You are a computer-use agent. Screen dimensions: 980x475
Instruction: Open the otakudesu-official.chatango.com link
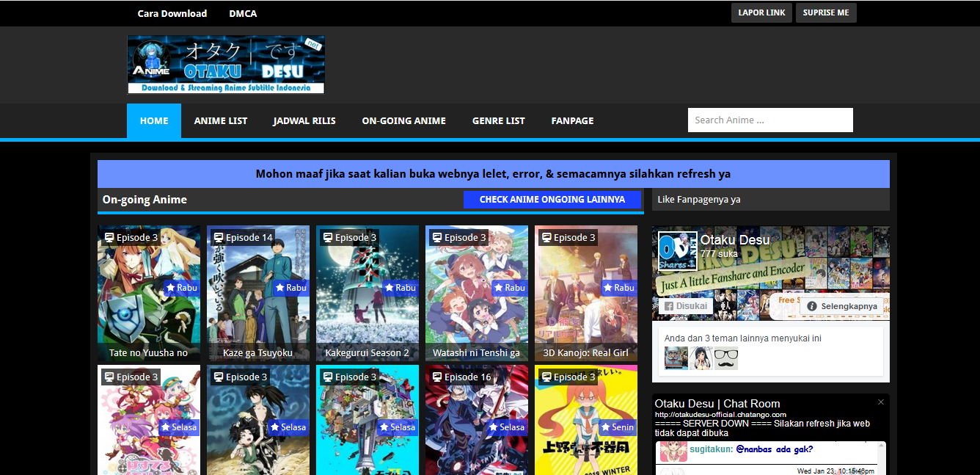tap(720, 415)
